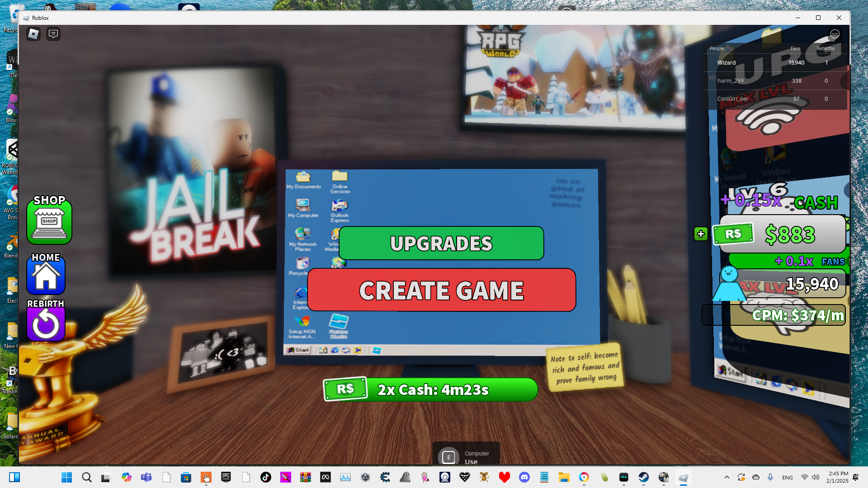
Task: Open the volume tray control
Action: [816, 477]
